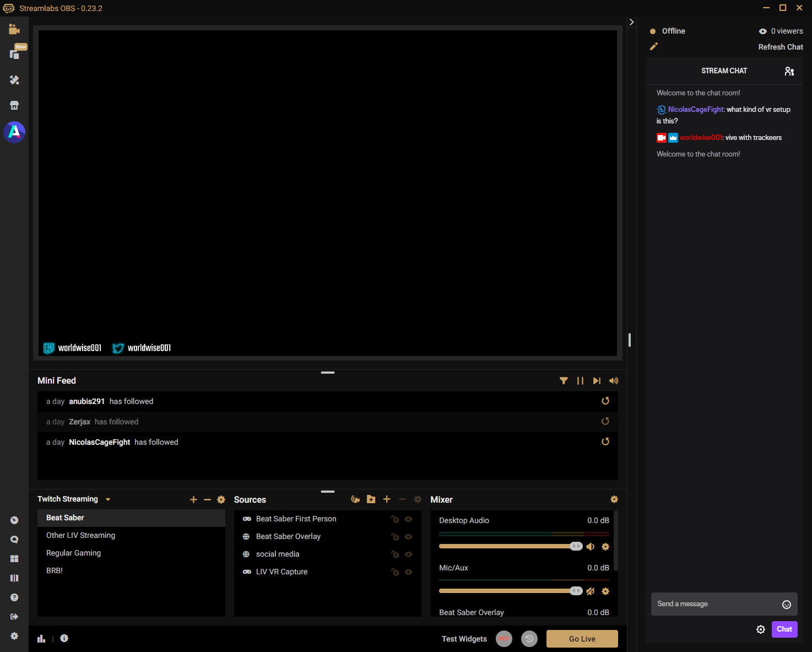Screen dimensions: 812x652
Task: Replay the anubis291 follow alert
Action: 605,401
